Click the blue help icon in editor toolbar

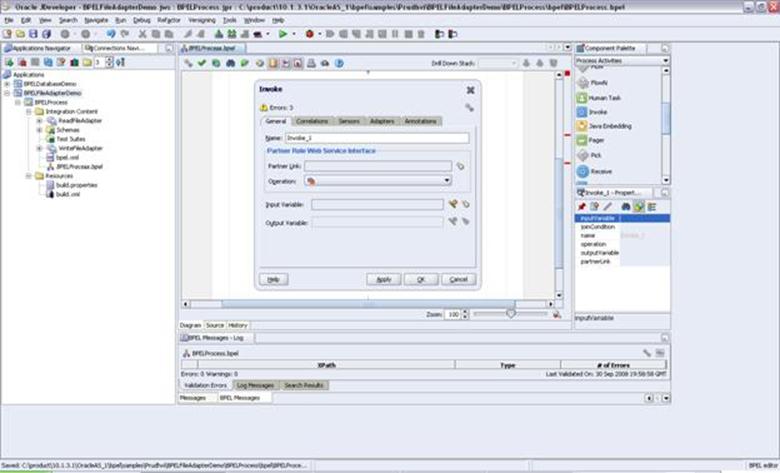click(x=339, y=63)
